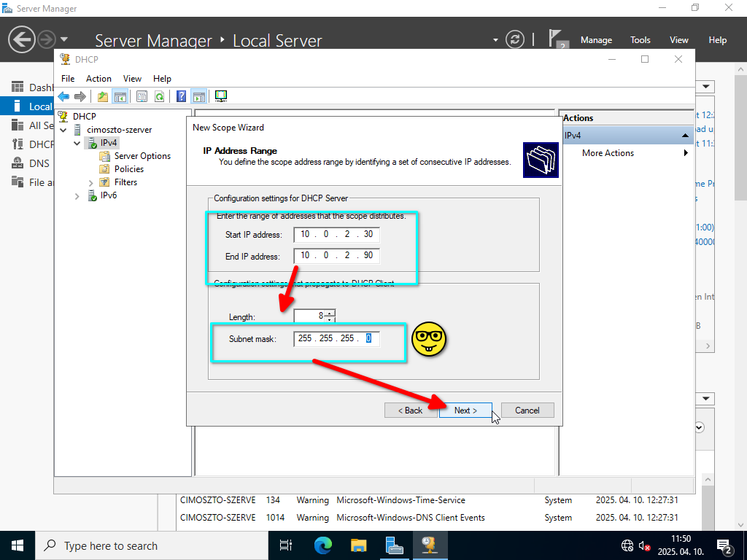Click the Refresh icon in DHCP toolbar
Image resolution: width=747 pixels, height=560 pixels.
[x=159, y=96]
